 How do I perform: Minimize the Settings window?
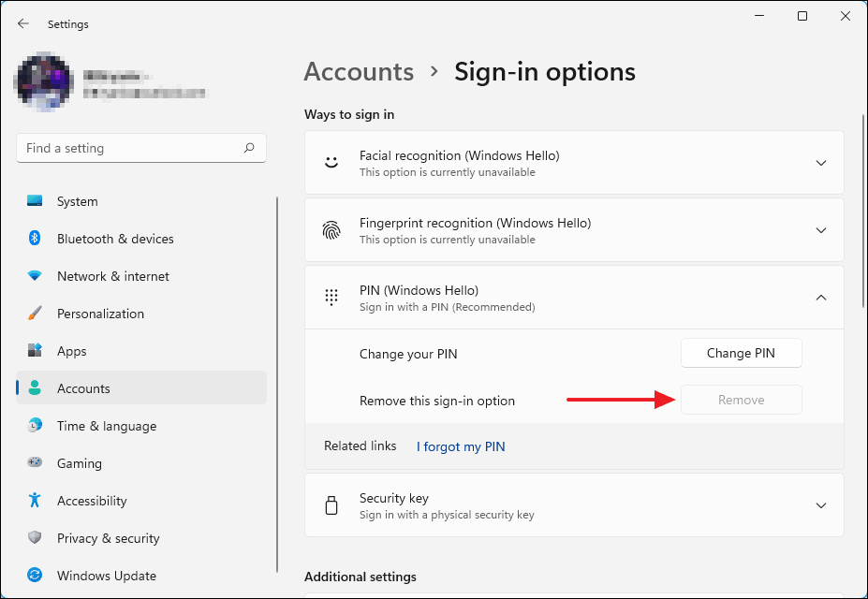tap(759, 16)
